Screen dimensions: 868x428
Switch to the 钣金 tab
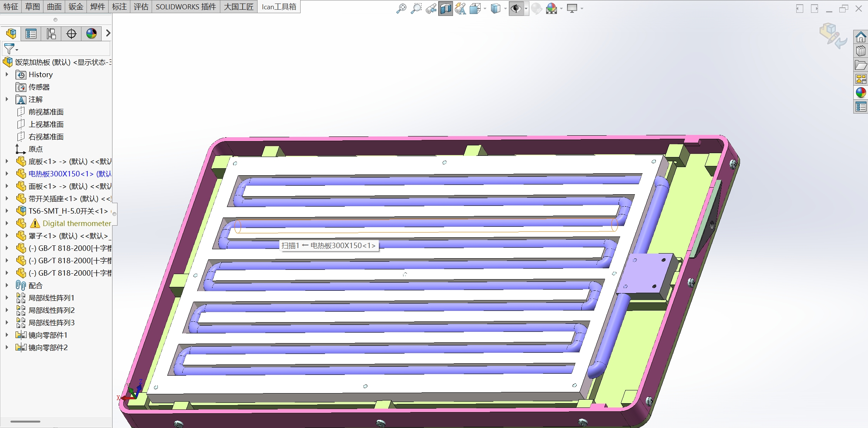pos(76,7)
